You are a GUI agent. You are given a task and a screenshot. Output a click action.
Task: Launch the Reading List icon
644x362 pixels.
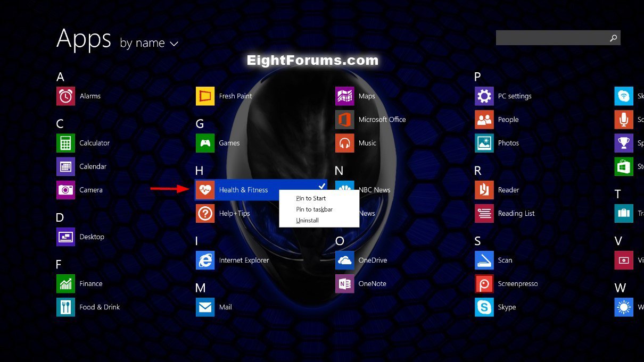tap(484, 213)
